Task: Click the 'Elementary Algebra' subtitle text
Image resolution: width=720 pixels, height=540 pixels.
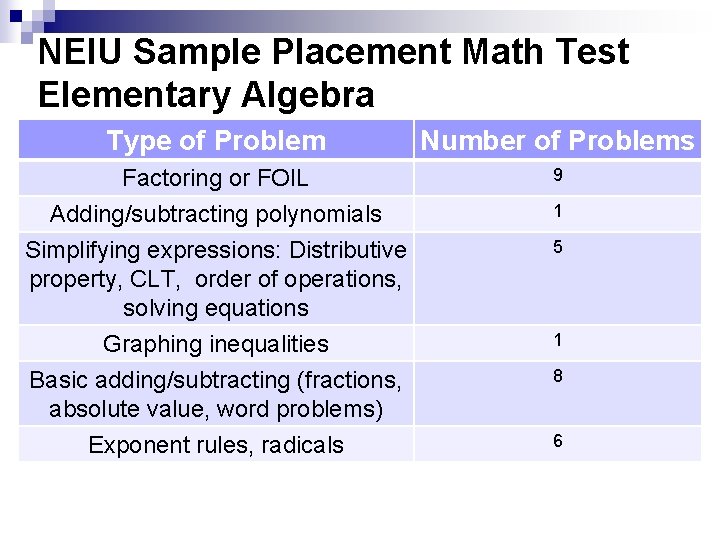Action: (x=206, y=95)
